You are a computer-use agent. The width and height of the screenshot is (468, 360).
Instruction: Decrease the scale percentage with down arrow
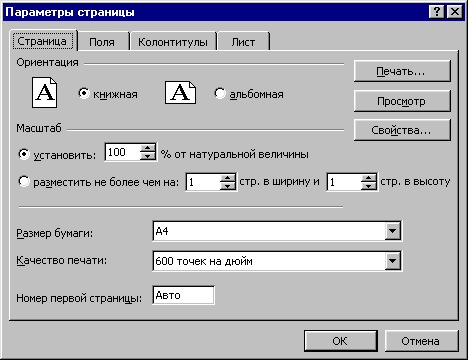click(147, 156)
